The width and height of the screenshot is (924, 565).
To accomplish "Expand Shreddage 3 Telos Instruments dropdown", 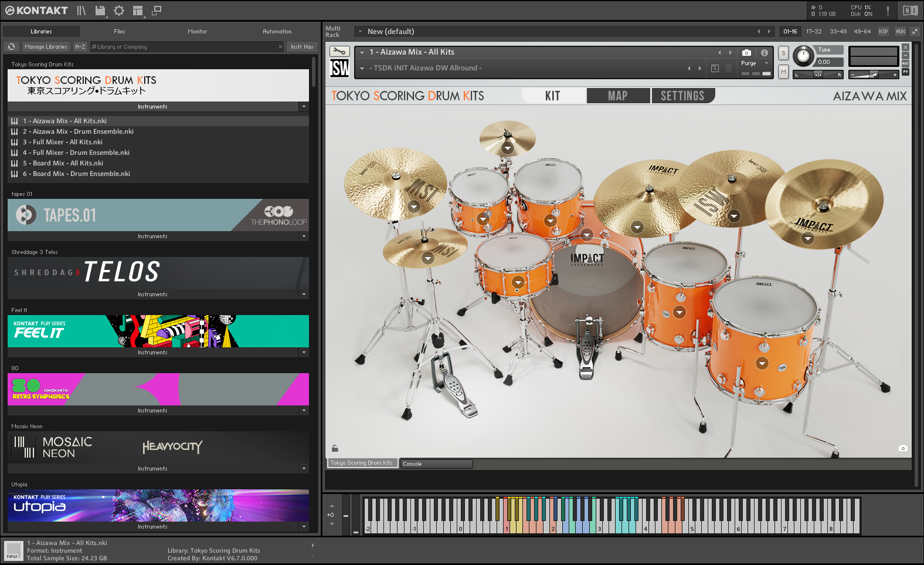I will (x=304, y=295).
